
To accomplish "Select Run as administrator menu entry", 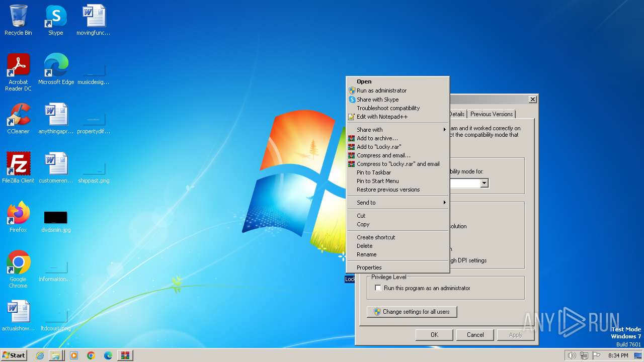I will [x=397, y=90].
